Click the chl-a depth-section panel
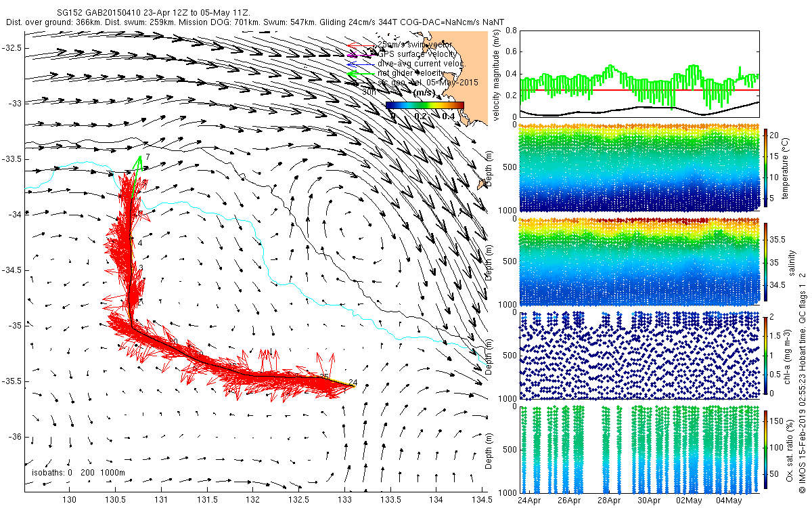Image resolution: width=812 pixels, height=508 pixels. [x=638, y=355]
